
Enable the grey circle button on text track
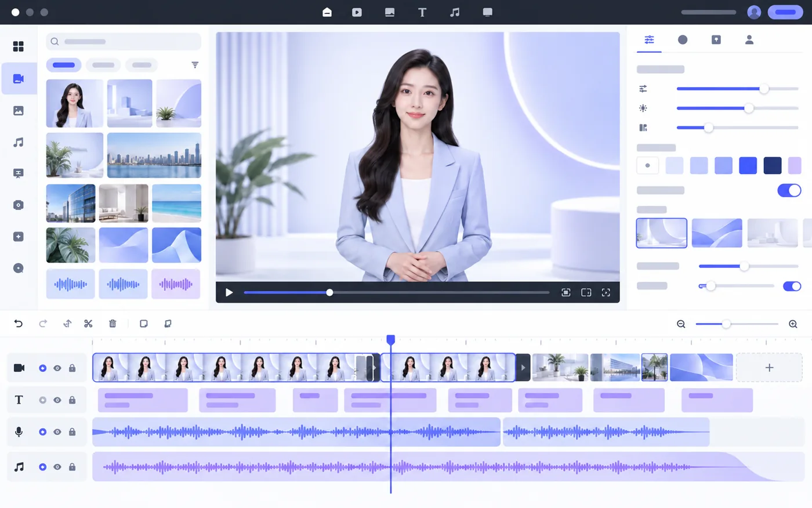(x=42, y=400)
